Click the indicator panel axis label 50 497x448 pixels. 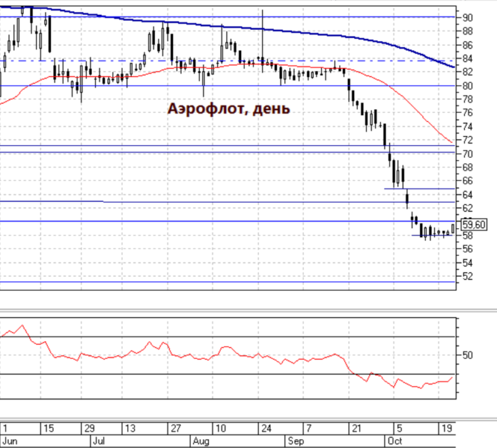pyautogui.click(x=468, y=355)
